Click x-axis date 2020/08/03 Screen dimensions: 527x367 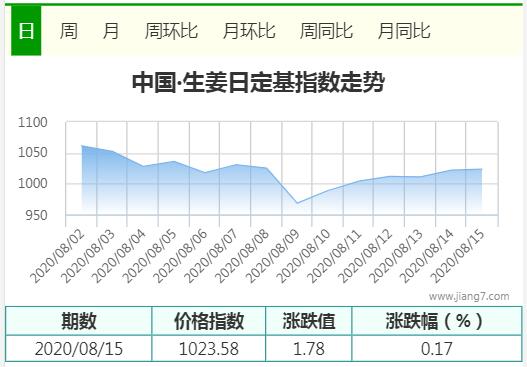tap(89, 257)
